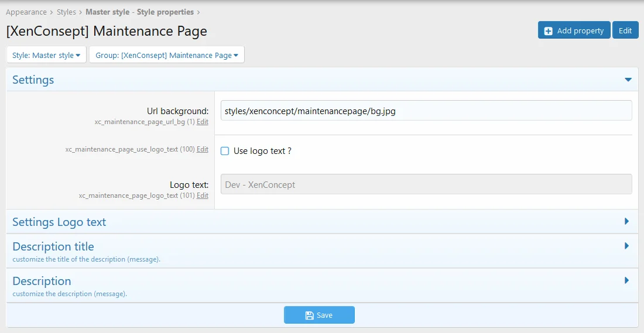Expand the 'Settings Logo text' section heading
This screenshot has width=644, height=333.
59,222
